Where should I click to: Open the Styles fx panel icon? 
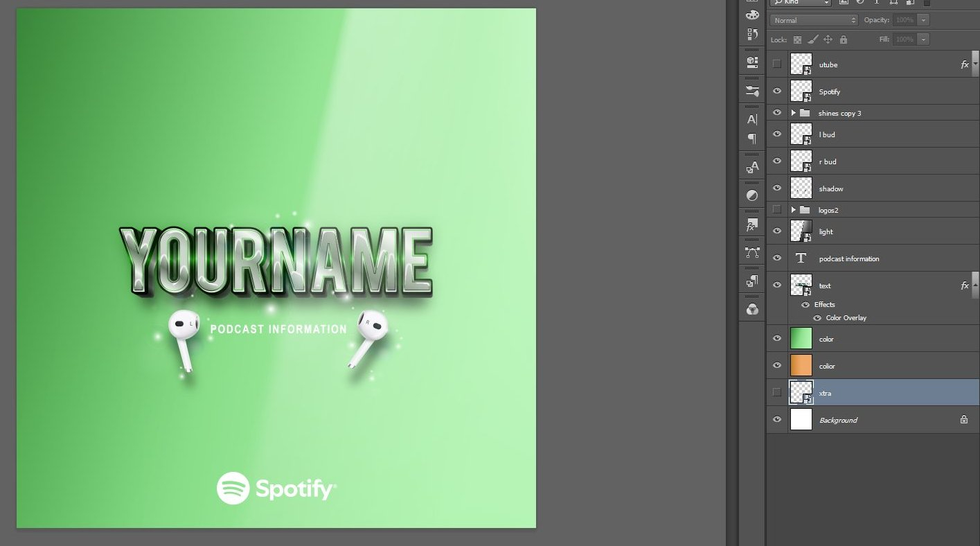752,225
